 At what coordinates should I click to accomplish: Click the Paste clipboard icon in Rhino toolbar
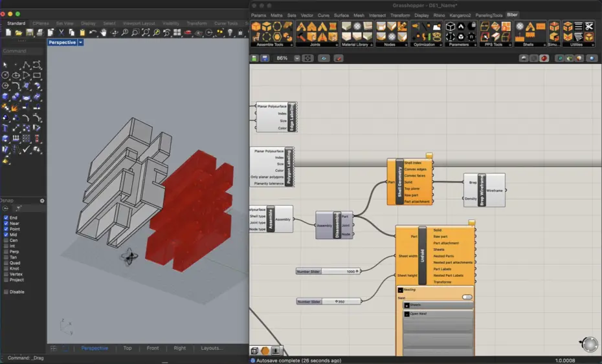coord(82,33)
